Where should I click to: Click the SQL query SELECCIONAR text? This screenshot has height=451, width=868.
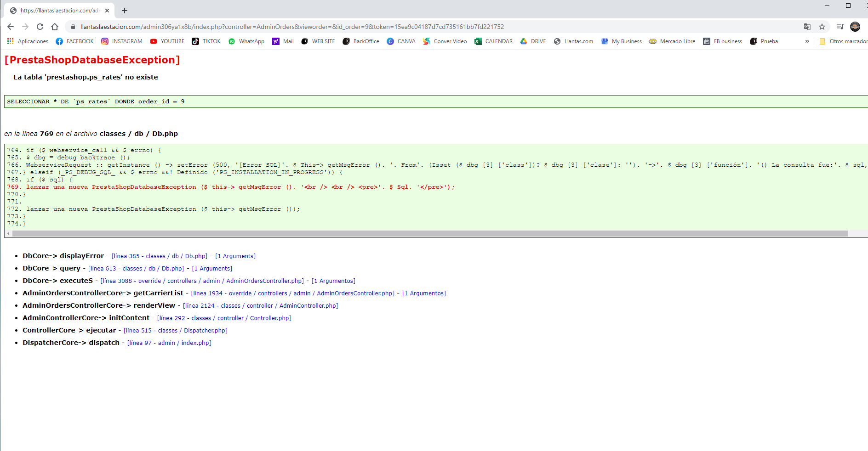tap(96, 101)
